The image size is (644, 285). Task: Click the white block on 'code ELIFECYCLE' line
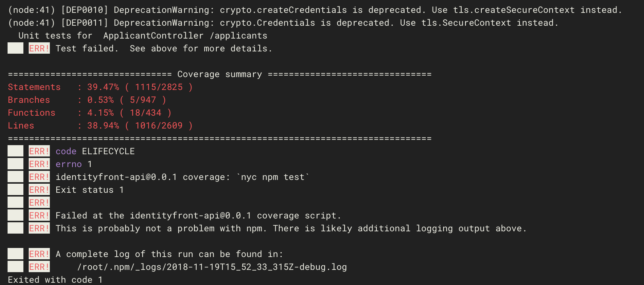(x=15, y=151)
